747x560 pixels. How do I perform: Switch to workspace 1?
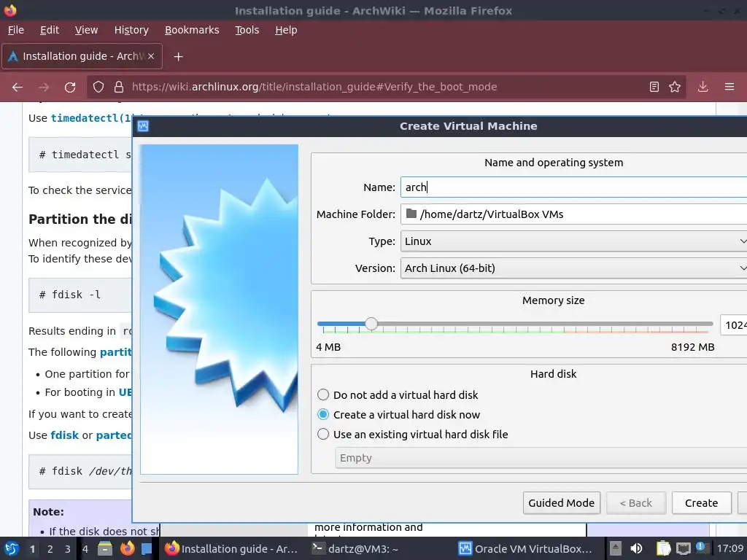click(x=32, y=549)
